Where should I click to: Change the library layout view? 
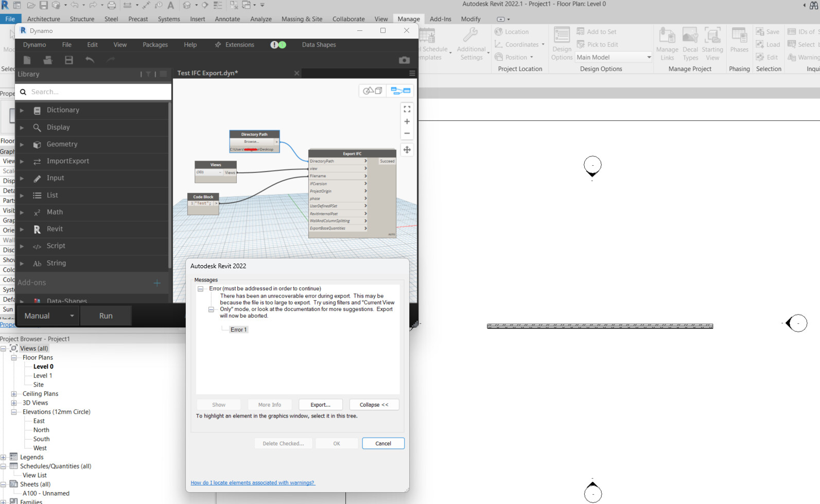tap(163, 74)
